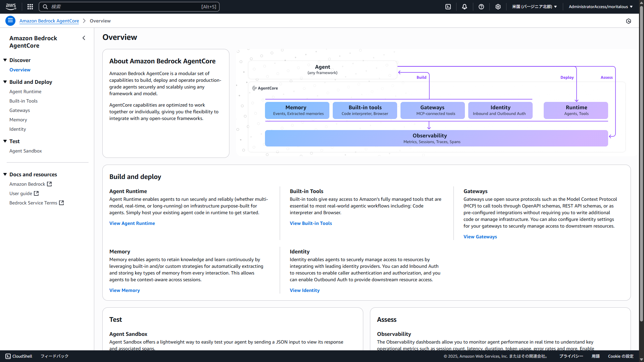Click the View Memory link
644x362 pixels.
(x=124, y=291)
